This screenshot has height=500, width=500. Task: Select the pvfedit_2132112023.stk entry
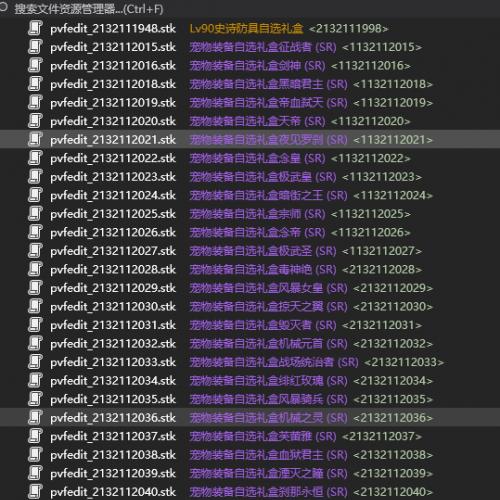(x=113, y=177)
